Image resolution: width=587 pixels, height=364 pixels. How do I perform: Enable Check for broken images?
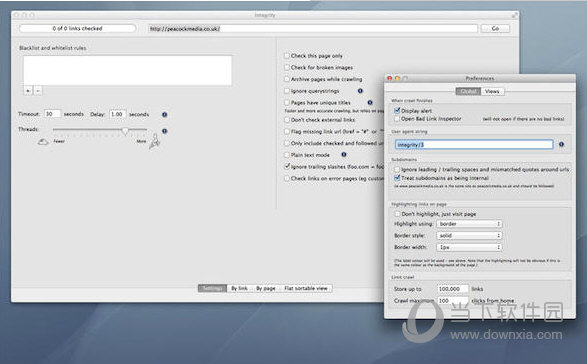point(287,67)
